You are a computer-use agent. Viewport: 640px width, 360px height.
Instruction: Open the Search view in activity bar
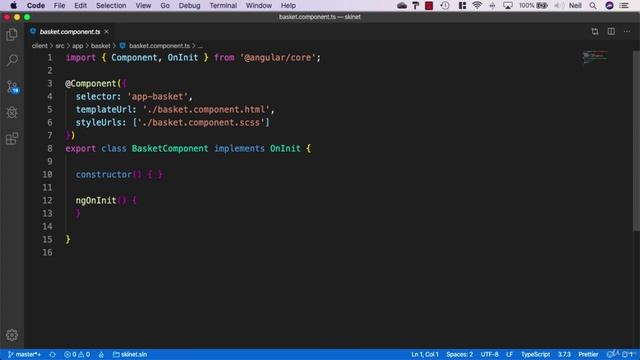12,60
